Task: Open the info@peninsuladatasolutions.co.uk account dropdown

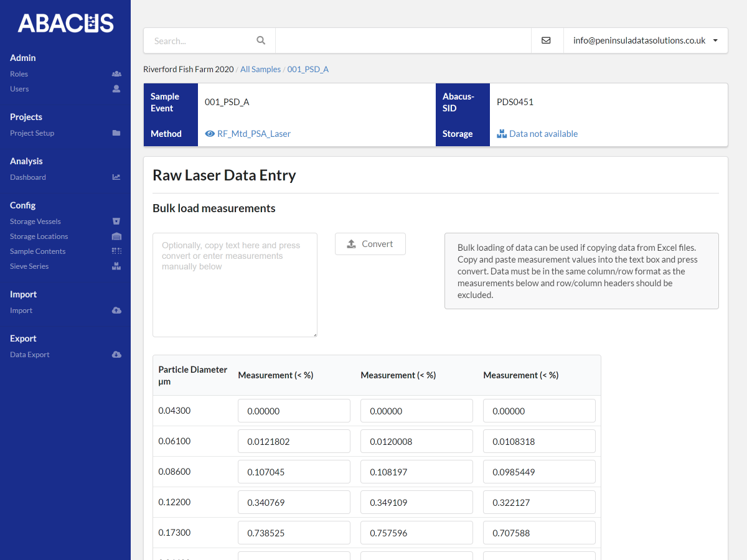Action: coord(646,40)
